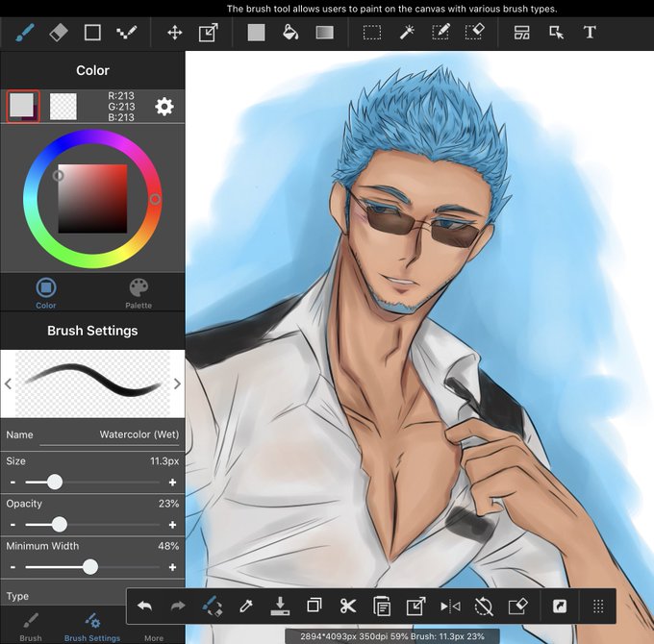Select the transparent color swatch
654x644 pixels.
tap(63, 107)
